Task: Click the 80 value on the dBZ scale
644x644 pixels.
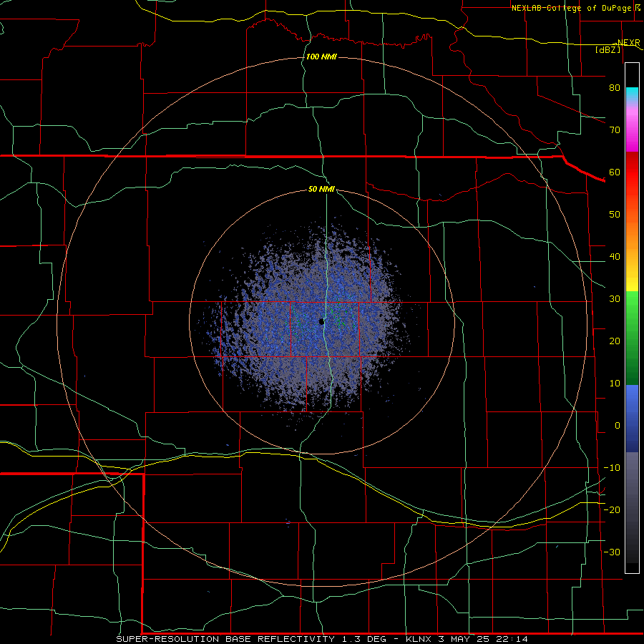Action: point(615,88)
